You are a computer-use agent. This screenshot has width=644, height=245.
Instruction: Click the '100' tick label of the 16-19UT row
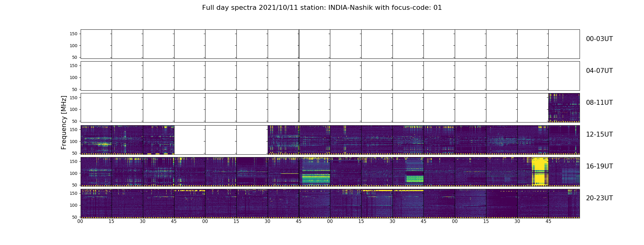coord(73,173)
